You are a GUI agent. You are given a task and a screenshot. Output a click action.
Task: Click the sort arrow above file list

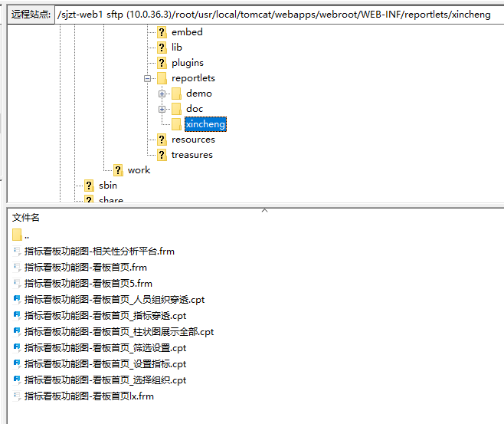[x=264, y=210]
